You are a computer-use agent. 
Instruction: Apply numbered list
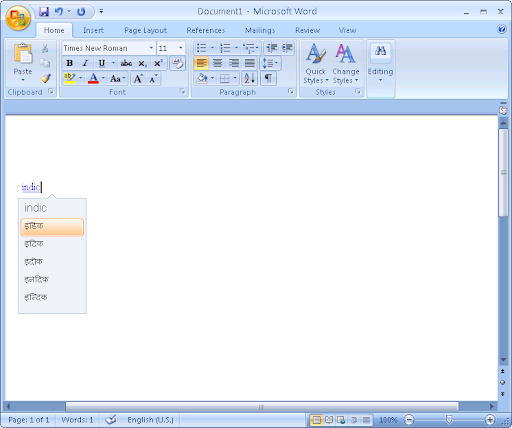click(x=225, y=48)
